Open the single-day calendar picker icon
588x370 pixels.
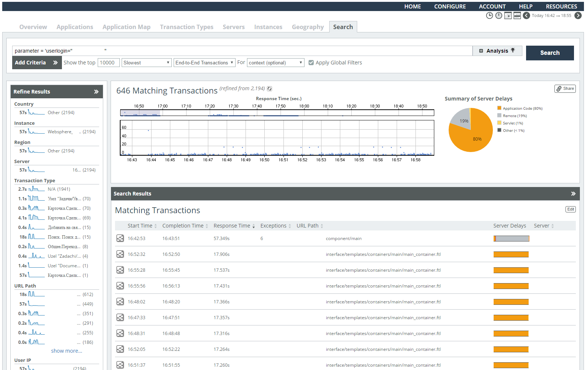(508, 15)
